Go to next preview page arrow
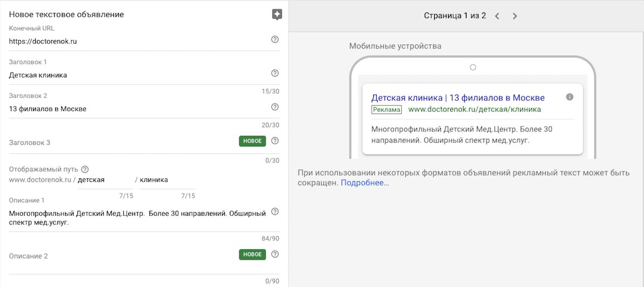This screenshot has width=644, height=287. pyautogui.click(x=515, y=16)
